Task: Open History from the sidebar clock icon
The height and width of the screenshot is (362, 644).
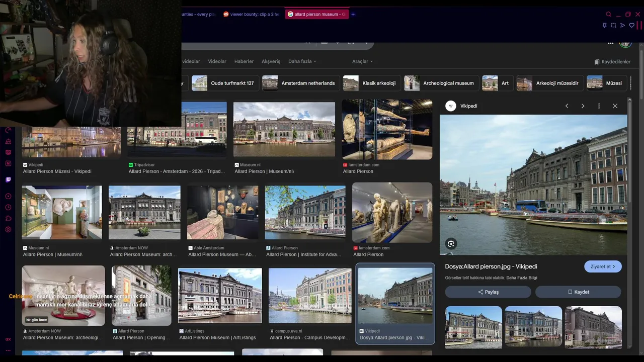Action: coord(8,207)
